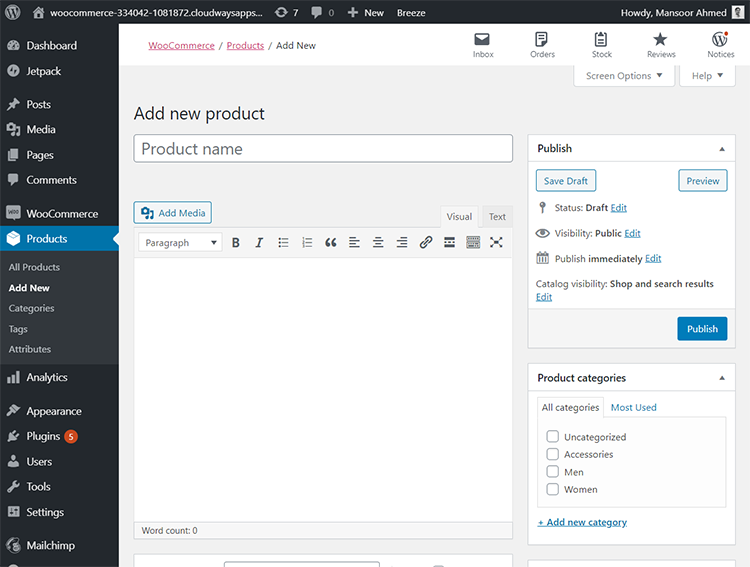
Task: Apply blockquote formatting
Action: [x=331, y=243]
